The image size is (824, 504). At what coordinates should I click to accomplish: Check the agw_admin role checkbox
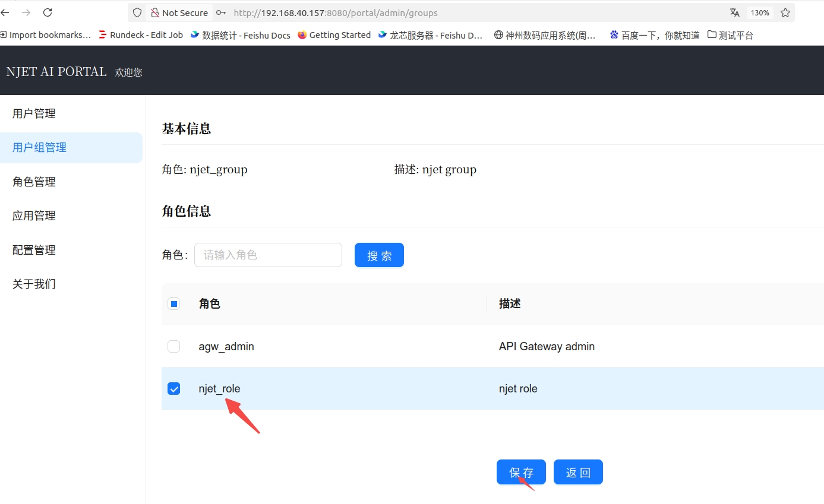tap(174, 346)
